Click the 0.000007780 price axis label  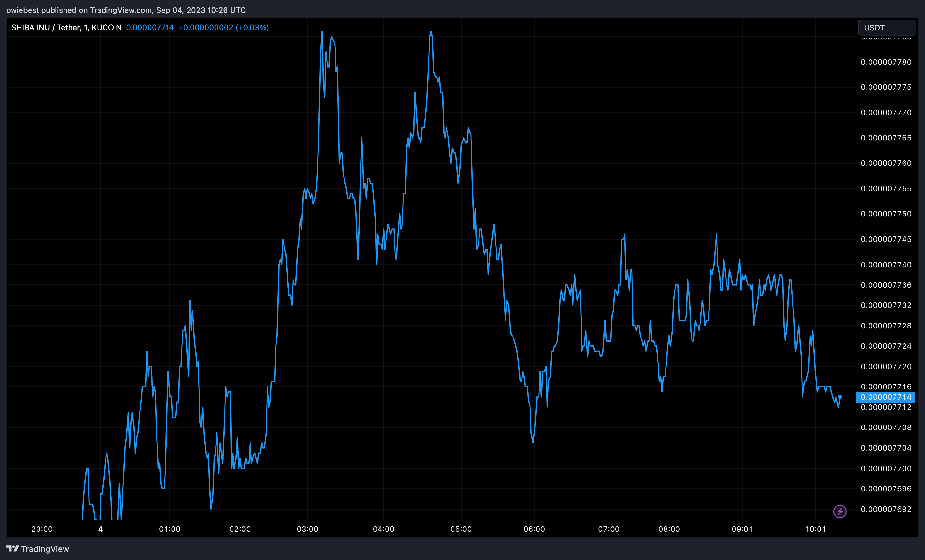(x=886, y=62)
